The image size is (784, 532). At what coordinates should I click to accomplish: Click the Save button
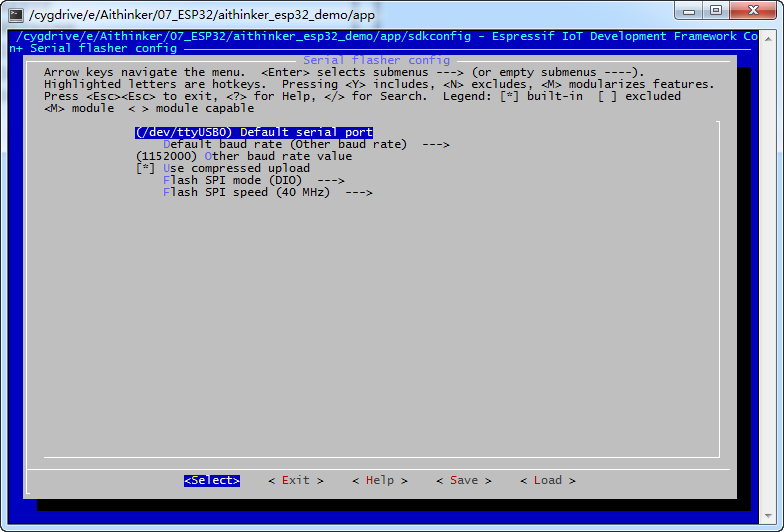point(464,480)
